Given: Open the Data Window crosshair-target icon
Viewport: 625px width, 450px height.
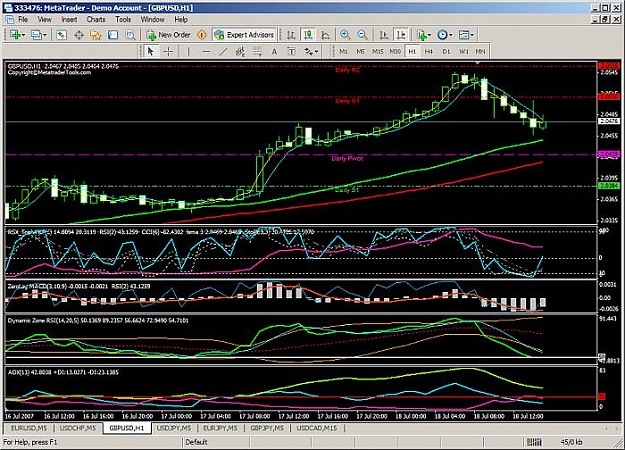Looking at the screenshot, I should pos(79,35).
